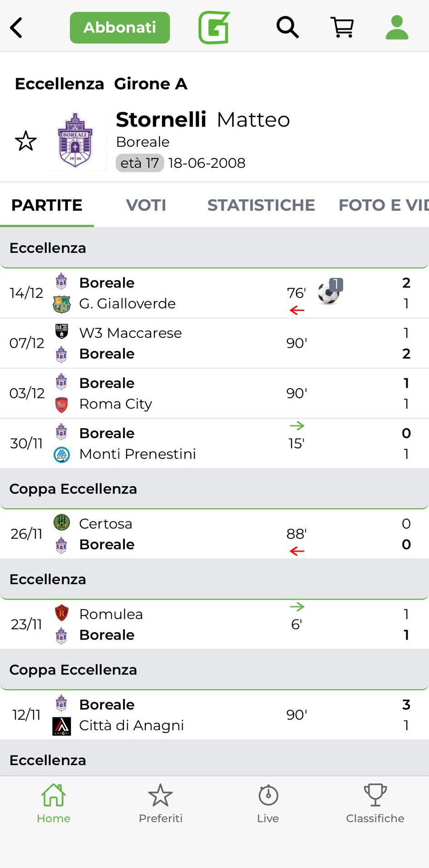Image resolution: width=429 pixels, height=868 pixels.
Task: Open the shopping cart
Action: coord(342,28)
